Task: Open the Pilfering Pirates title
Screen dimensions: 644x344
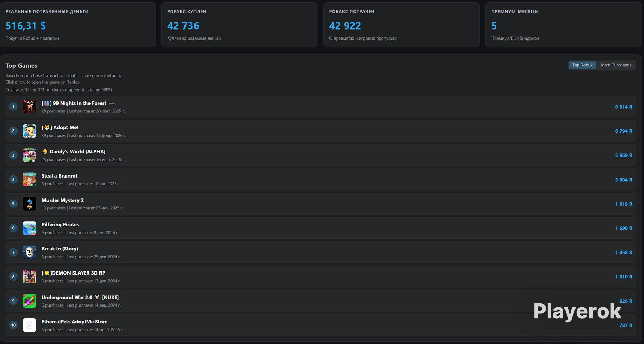Action: coord(60,224)
